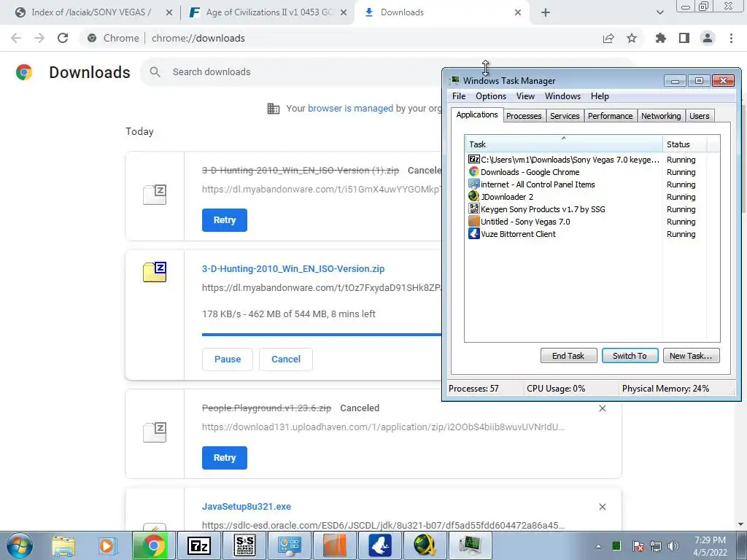Switch to the Index of /laciak/SONY VEGAS tab
The width and height of the screenshot is (747, 560).
click(x=90, y=12)
